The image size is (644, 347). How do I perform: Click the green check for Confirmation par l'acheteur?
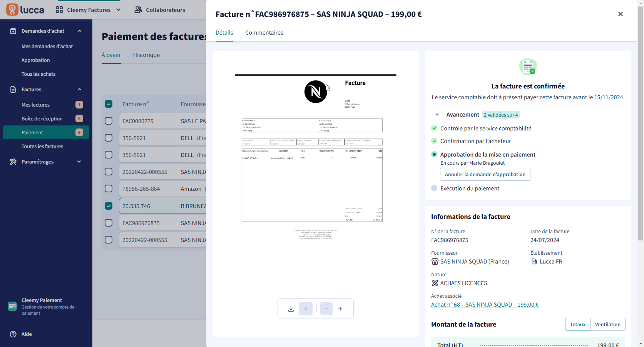tap(434, 141)
